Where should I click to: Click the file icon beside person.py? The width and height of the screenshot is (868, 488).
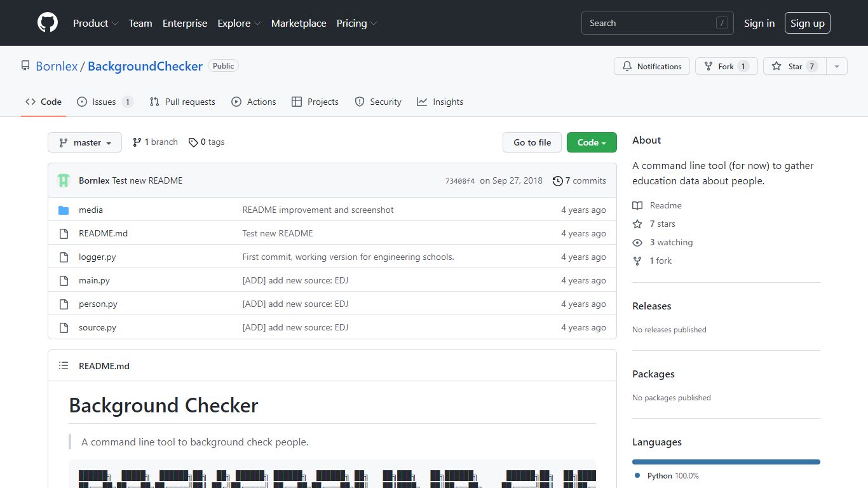[x=64, y=304]
